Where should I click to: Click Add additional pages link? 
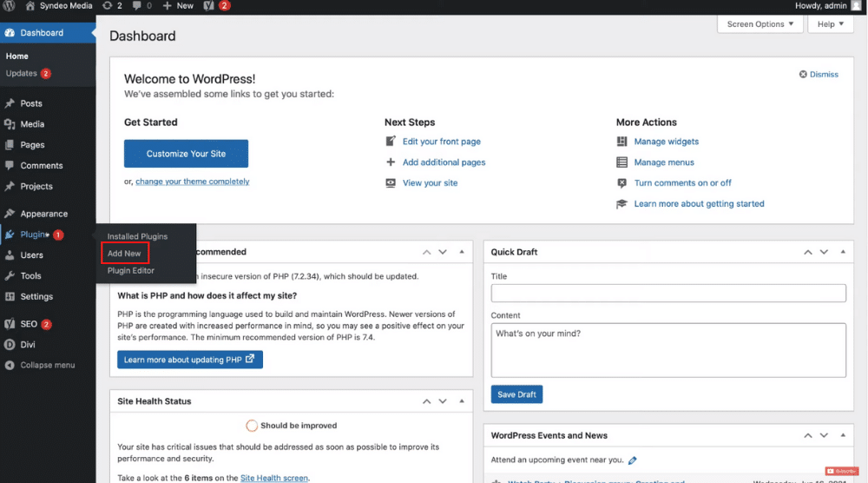pos(444,162)
